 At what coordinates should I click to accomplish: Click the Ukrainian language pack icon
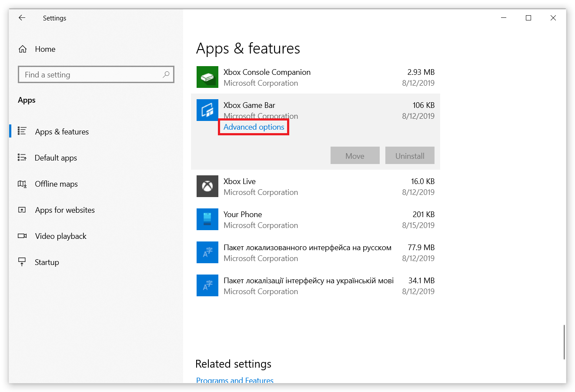pos(207,285)
